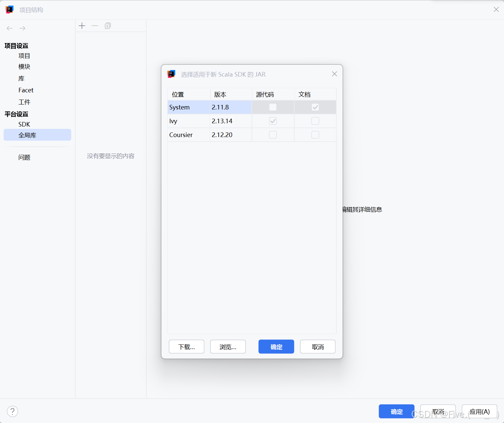Screen dimensions: 504x423
Task: Go forward with the right arrow icon
Action: coord(22,28)
